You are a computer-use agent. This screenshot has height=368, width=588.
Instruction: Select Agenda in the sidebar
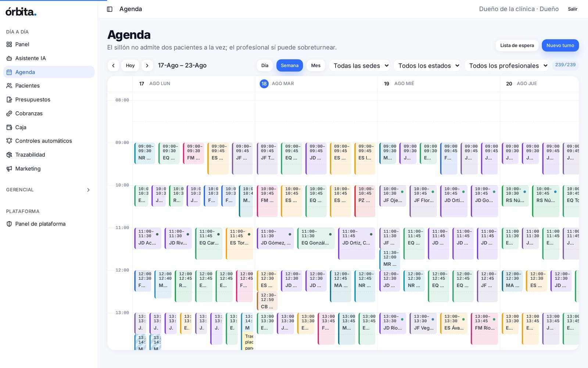[49, 72]
